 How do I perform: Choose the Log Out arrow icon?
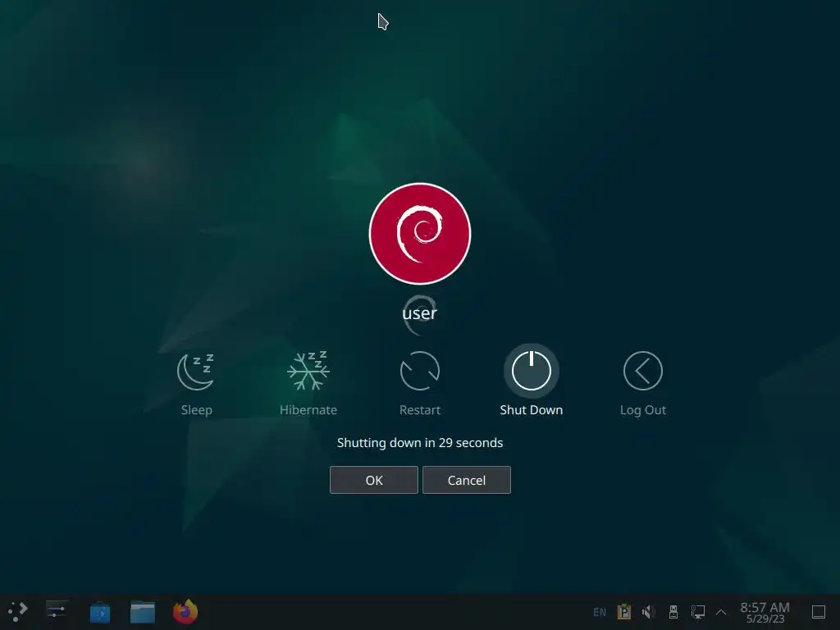(x=643, y=371)
